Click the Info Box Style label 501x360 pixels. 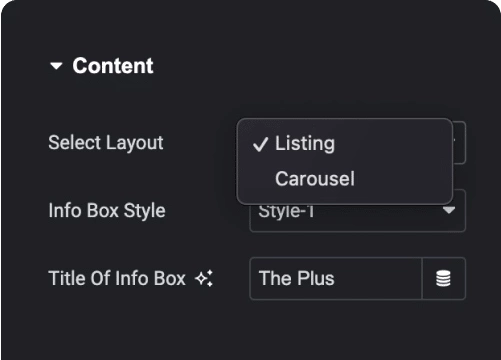pos(107,211)
